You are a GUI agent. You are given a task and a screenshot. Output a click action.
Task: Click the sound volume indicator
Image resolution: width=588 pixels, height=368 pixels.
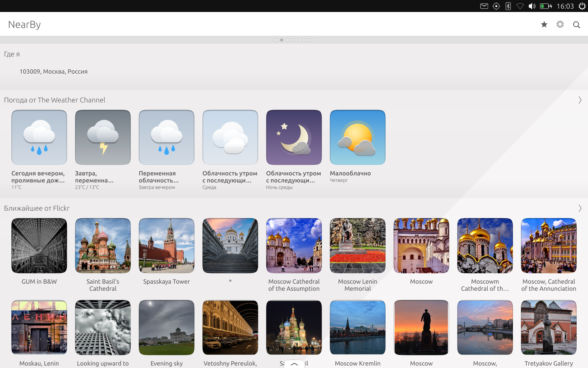pos(532,6)
